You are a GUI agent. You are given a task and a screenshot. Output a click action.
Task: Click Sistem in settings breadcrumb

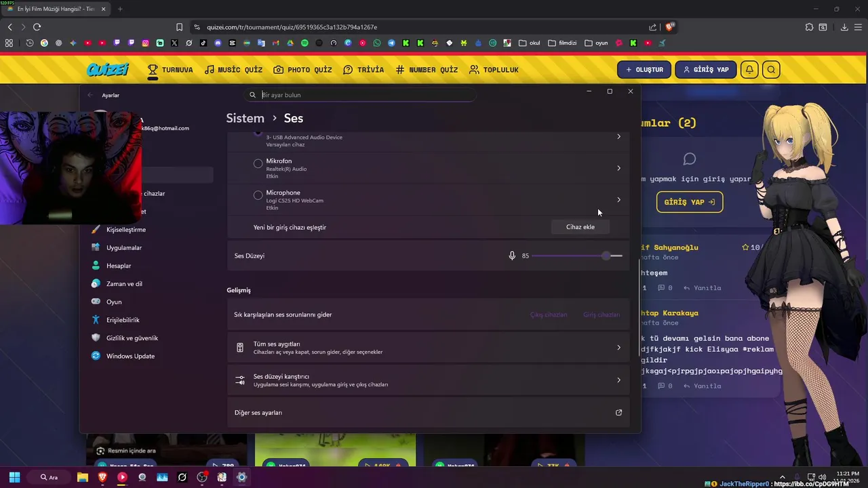pos(245,118)
